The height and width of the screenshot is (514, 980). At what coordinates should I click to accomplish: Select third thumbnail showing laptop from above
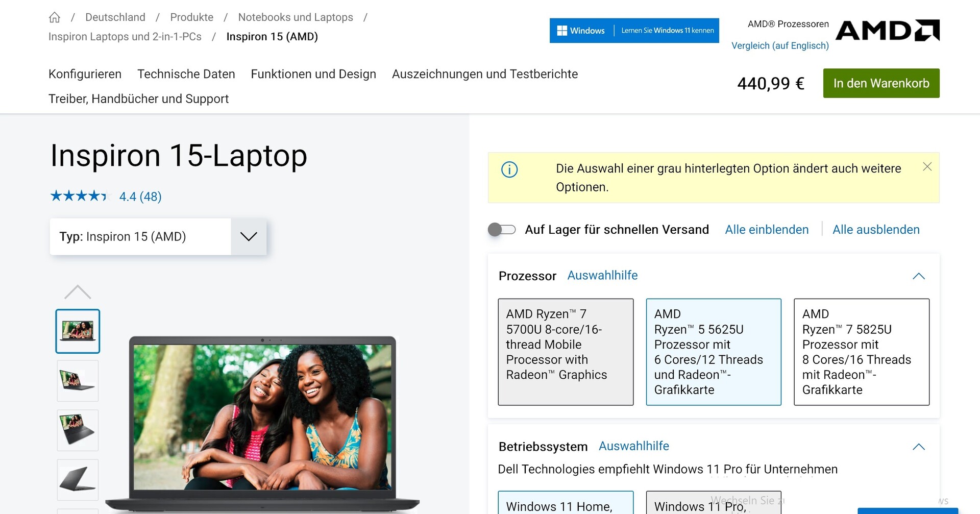click(x=78, y=430)
